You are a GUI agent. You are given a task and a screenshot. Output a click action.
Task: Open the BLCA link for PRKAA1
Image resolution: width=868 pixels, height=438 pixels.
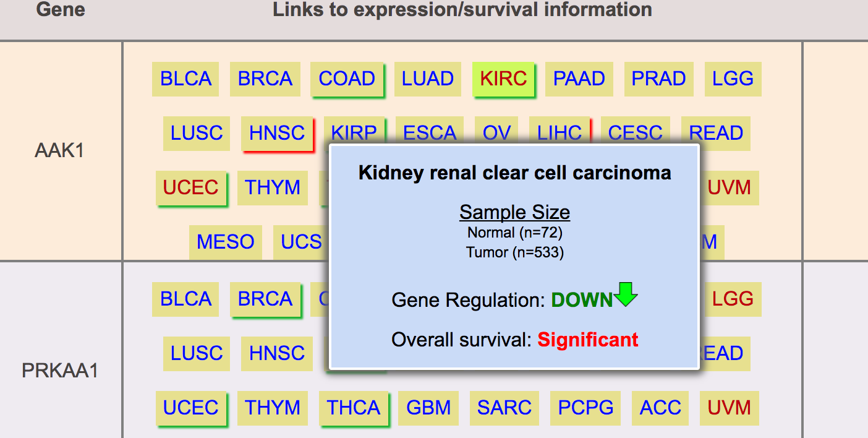point(185,299)
